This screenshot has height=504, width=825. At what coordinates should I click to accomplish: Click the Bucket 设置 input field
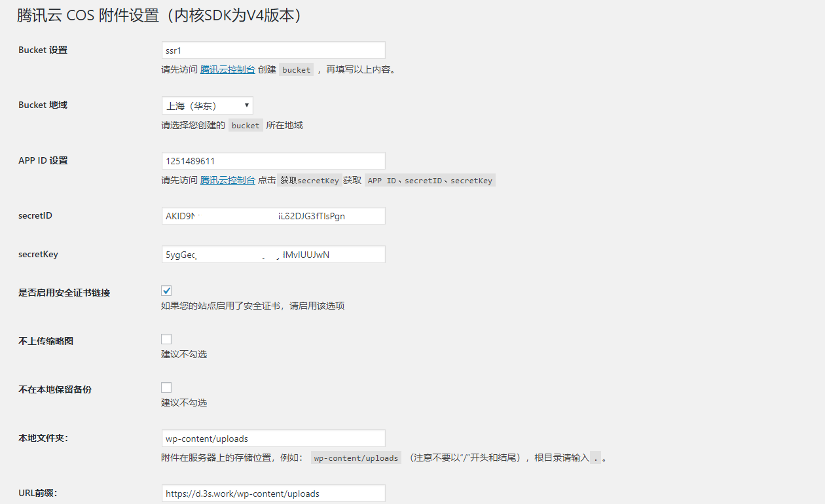(273, 50)
